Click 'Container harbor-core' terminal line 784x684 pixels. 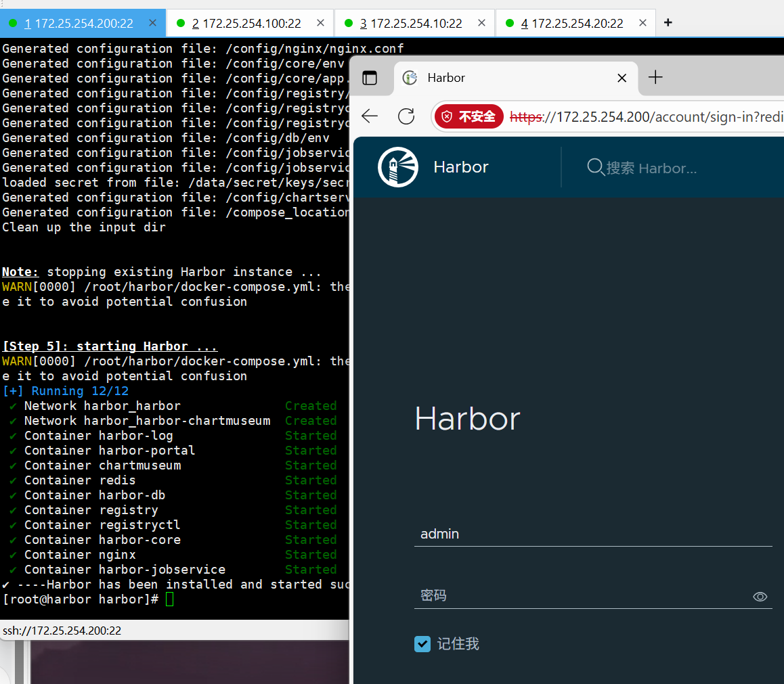coord(102,540)
